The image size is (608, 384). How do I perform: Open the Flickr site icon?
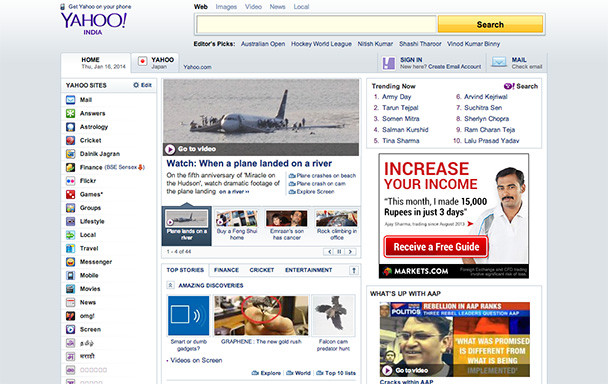(x=70, y=181)
